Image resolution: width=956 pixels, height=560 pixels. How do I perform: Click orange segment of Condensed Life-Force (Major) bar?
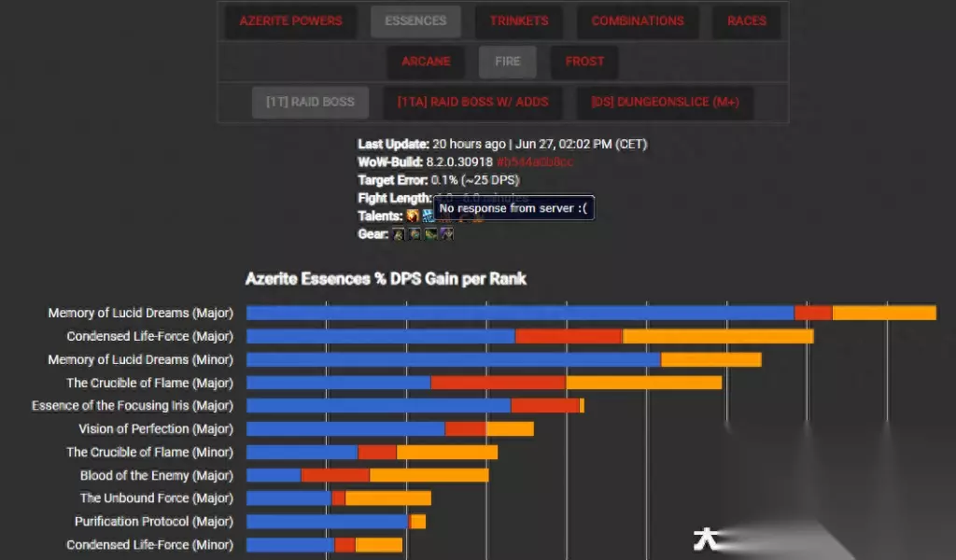718,336
